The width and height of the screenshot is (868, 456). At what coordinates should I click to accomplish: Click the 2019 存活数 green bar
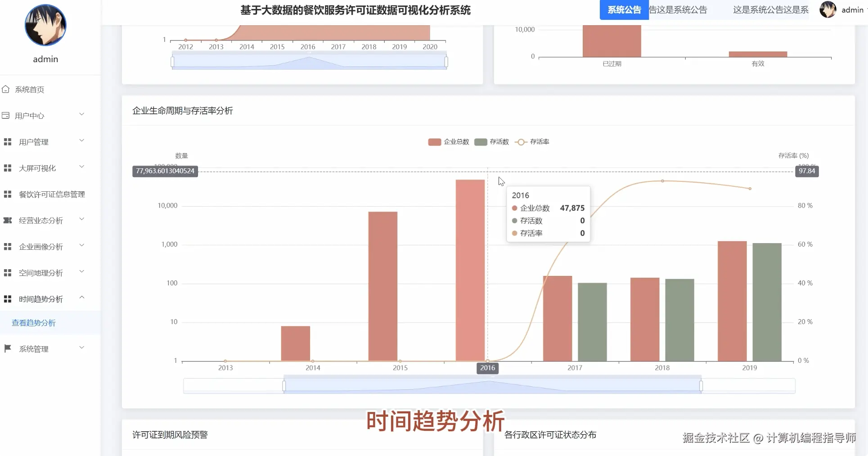[x=767, y=302]
